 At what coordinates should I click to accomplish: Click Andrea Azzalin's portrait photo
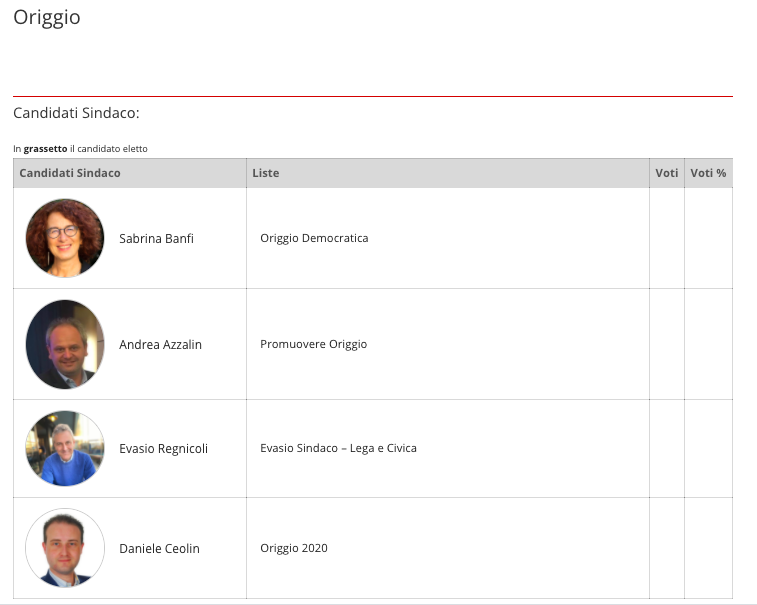click(x=65, y=344)
